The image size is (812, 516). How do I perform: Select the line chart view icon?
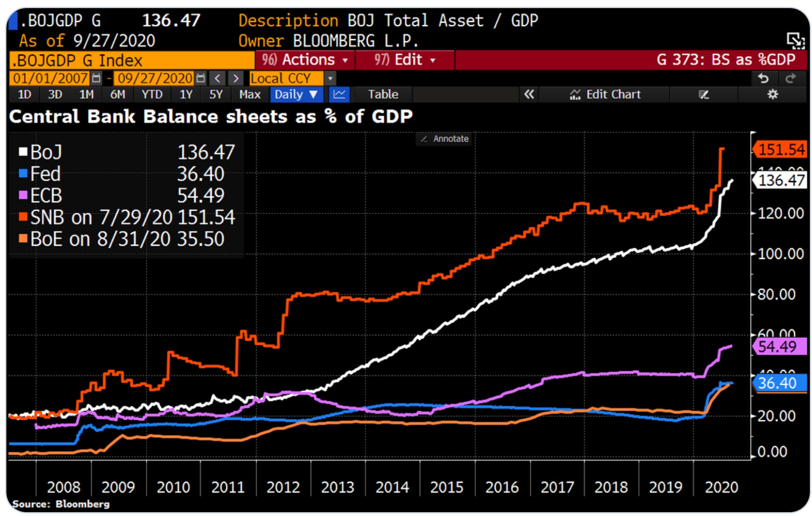click(339, 95)
